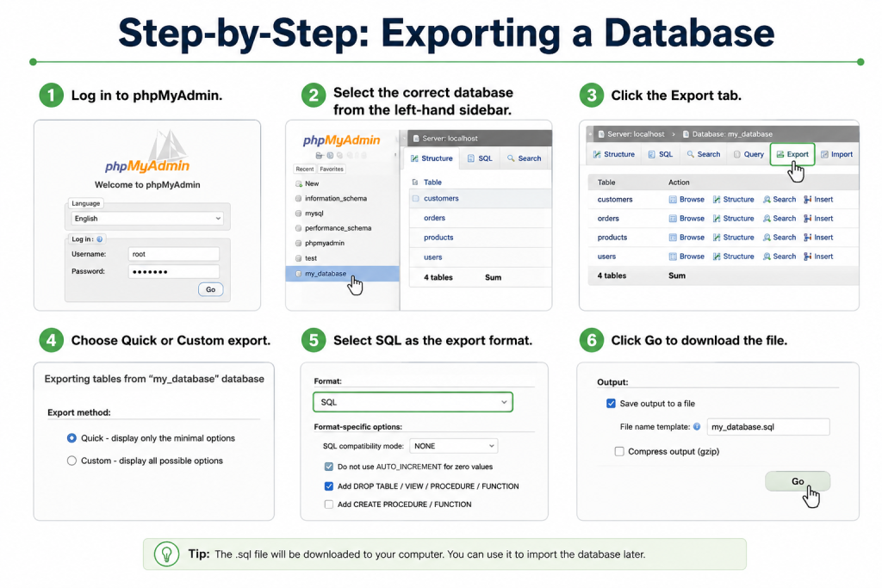Click the Export tab

[792, 154]
